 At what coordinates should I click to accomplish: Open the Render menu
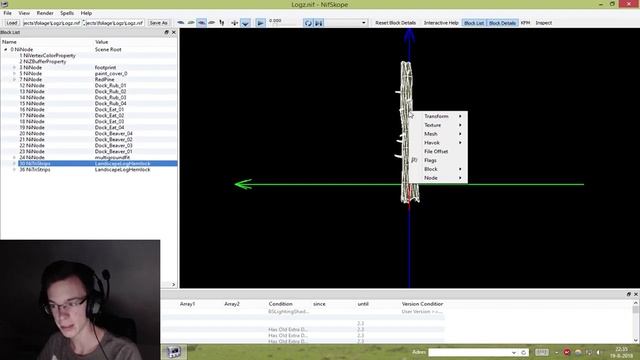click(x=45, y=13)
